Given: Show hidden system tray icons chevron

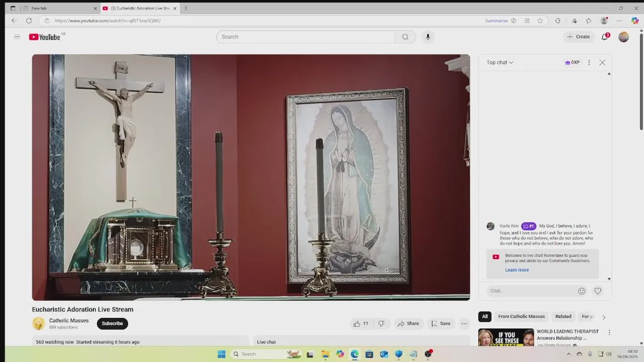Looking at the screenshot, I should point(569,354).
